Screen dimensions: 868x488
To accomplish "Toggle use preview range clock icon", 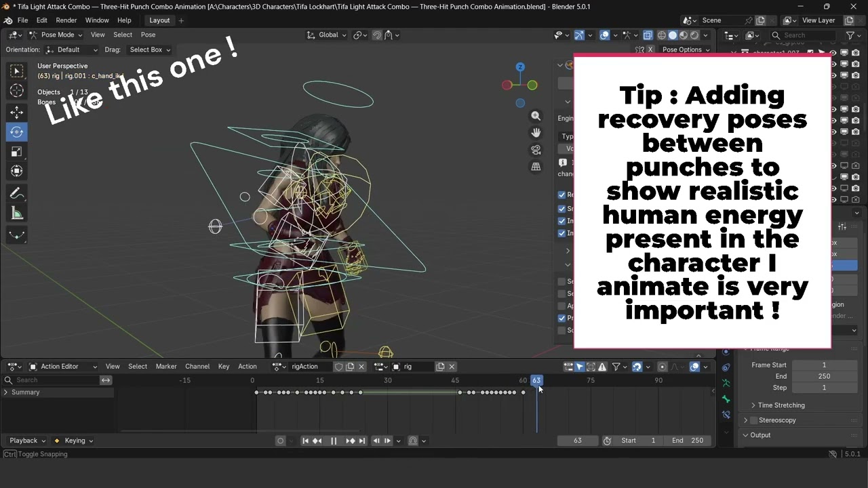I will tap(607, 441).
